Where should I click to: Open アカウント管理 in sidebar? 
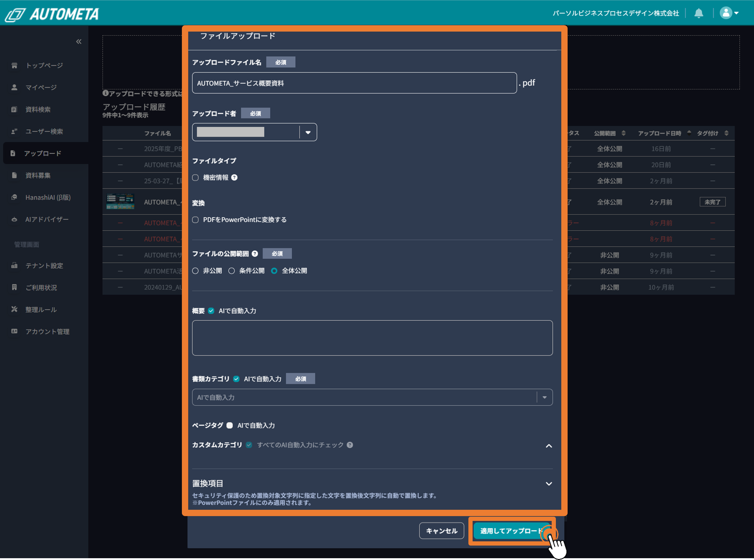tap(48, 331)
